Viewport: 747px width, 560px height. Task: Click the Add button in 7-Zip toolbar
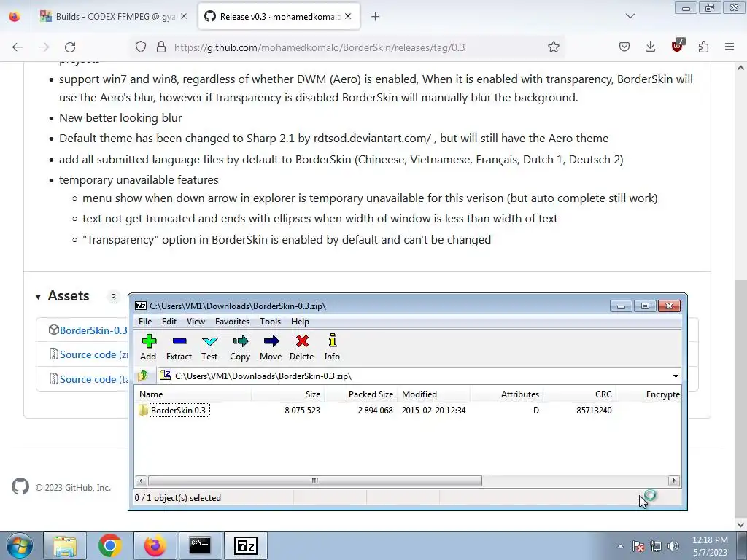pos(148,347)
